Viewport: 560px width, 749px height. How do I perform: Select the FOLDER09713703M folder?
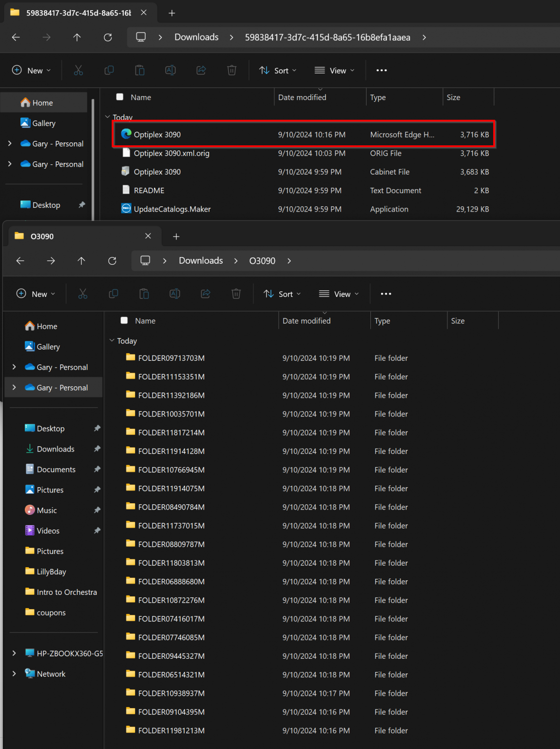pyautogui.click(x=171, y=358)
